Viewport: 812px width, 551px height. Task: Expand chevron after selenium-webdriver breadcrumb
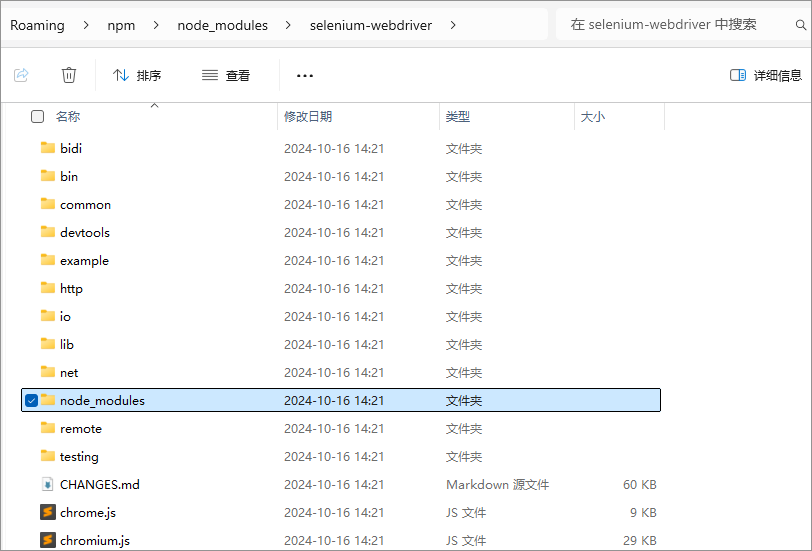(453, 25)
